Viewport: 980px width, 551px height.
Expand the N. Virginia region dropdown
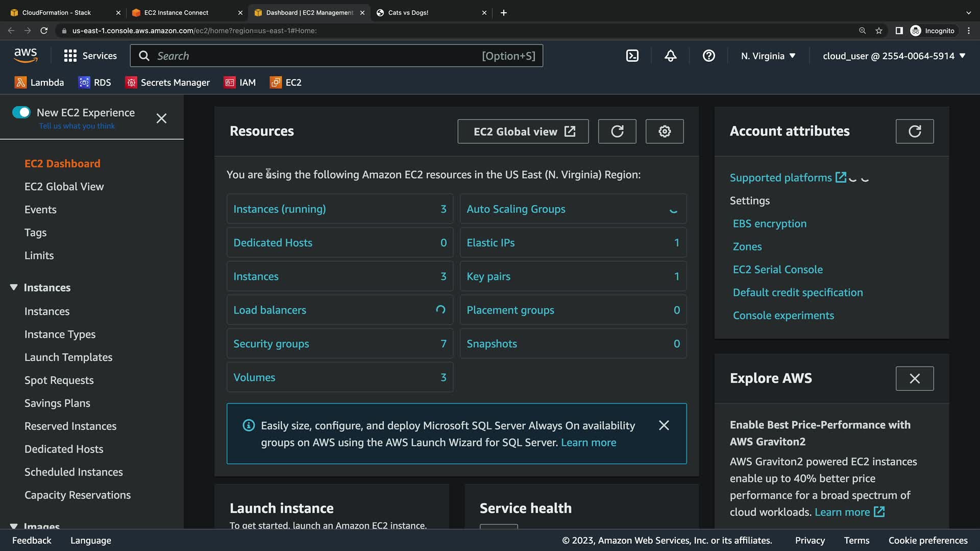(768, 56)
